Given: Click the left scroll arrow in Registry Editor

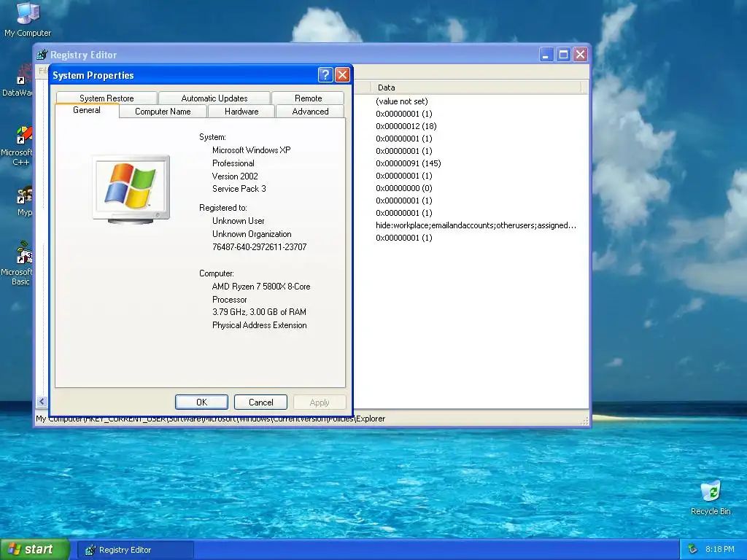Looking at the screenshot, I should [42, 402].
